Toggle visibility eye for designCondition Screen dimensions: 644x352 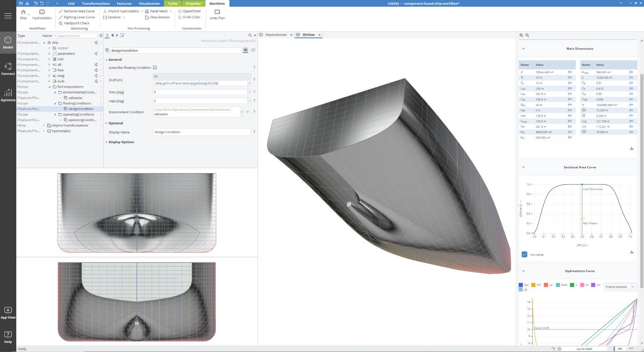(245, 50)
